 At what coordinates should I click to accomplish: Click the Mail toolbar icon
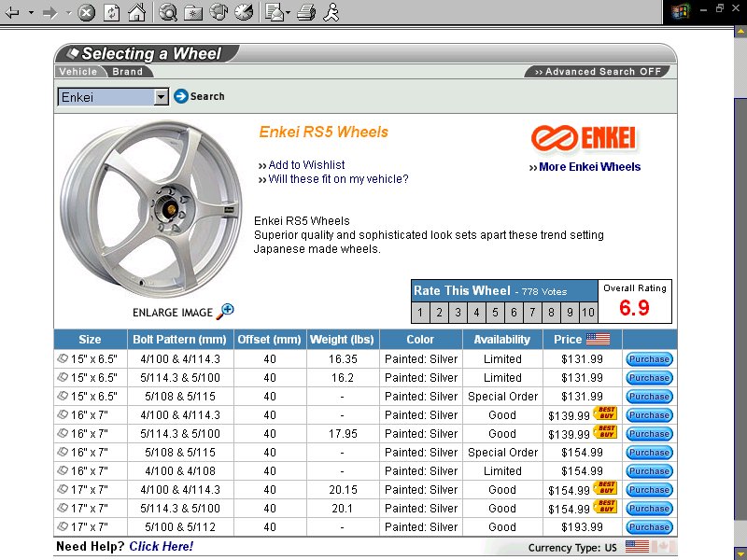click(x=275, y=12)
